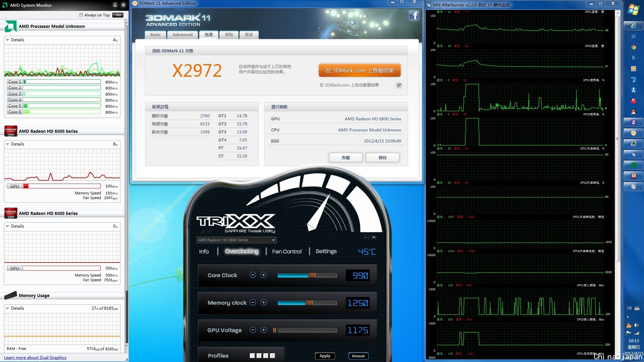Collapse processor Details section
644x362 pixels.
(8, 40)
